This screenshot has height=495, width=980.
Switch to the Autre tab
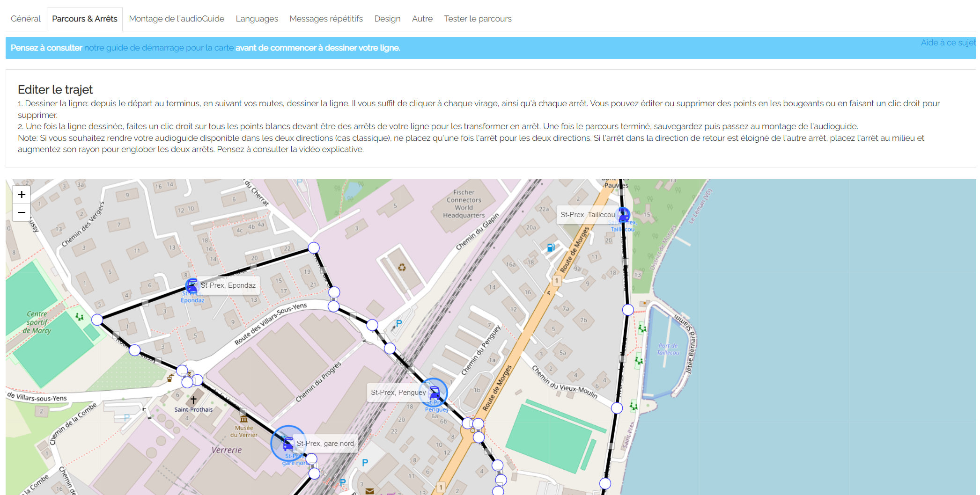422,19
